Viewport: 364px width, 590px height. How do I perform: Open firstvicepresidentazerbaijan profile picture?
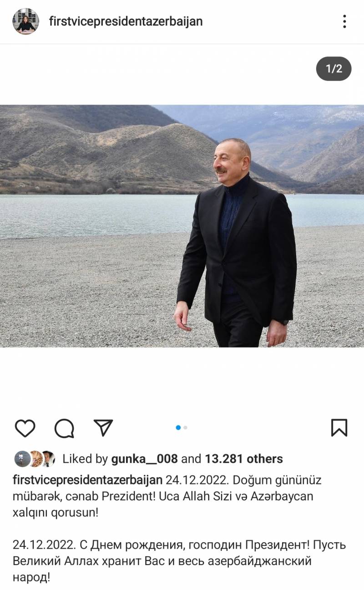pyautogui.click(x=25, y=21)
